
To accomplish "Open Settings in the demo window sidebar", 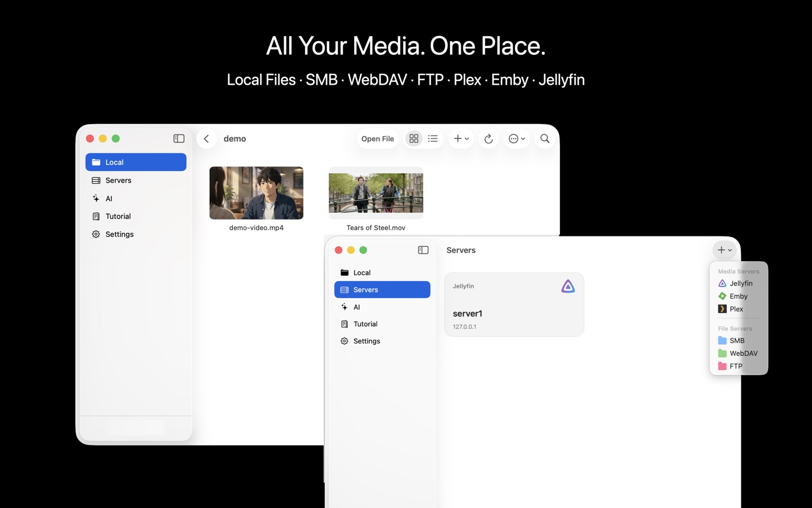I will tap(136, 234).
